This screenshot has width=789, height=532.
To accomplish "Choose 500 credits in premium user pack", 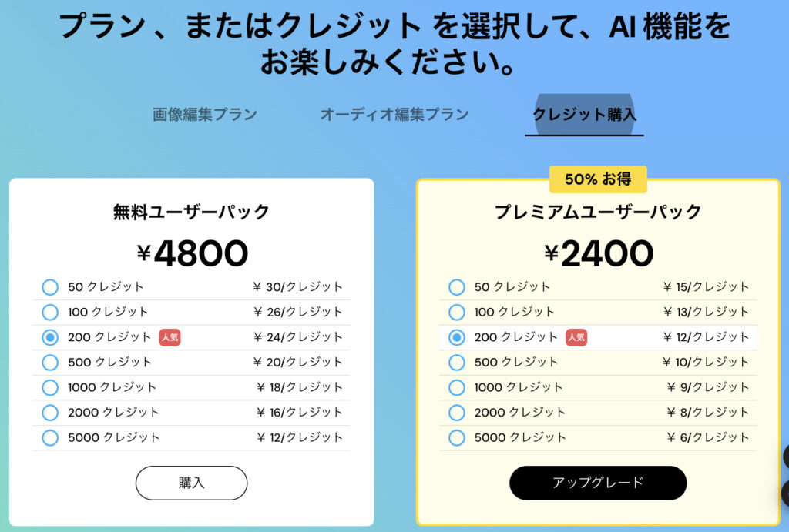I will [x=457, y=362].
